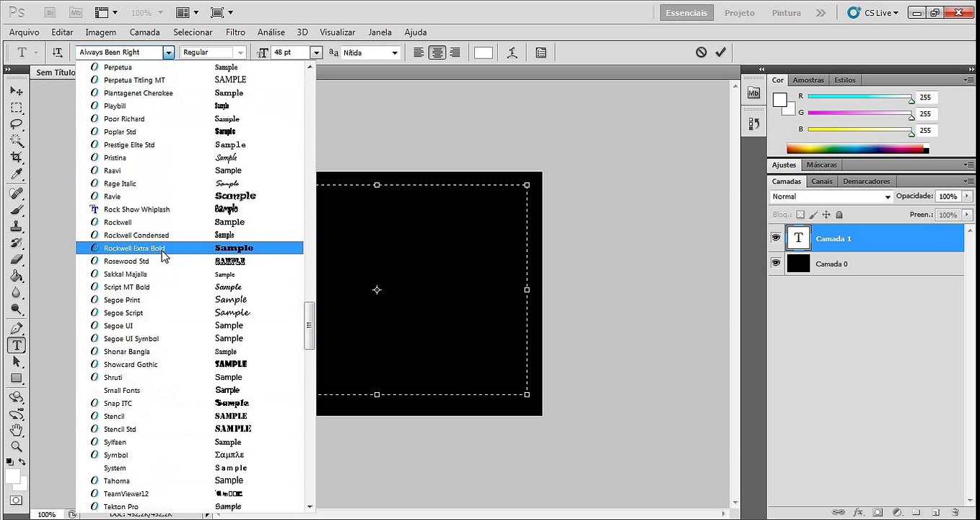Screen dimensions: 980x520
Task: Select the Zoom magnifier tool
Action: pos(16,447)
